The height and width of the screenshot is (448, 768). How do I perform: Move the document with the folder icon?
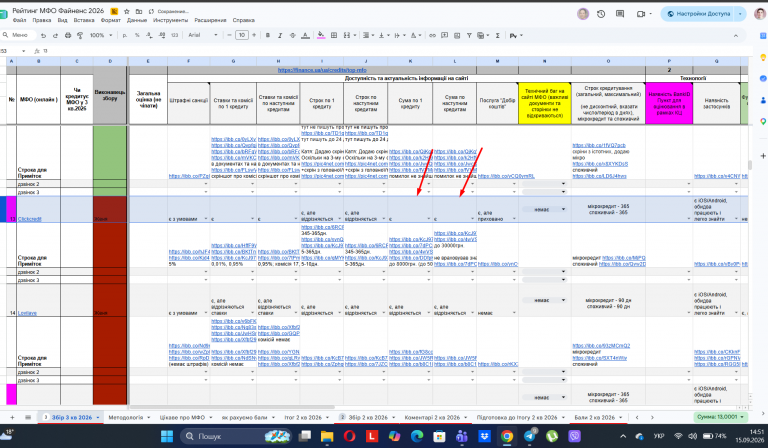click(x=139, y=11)
